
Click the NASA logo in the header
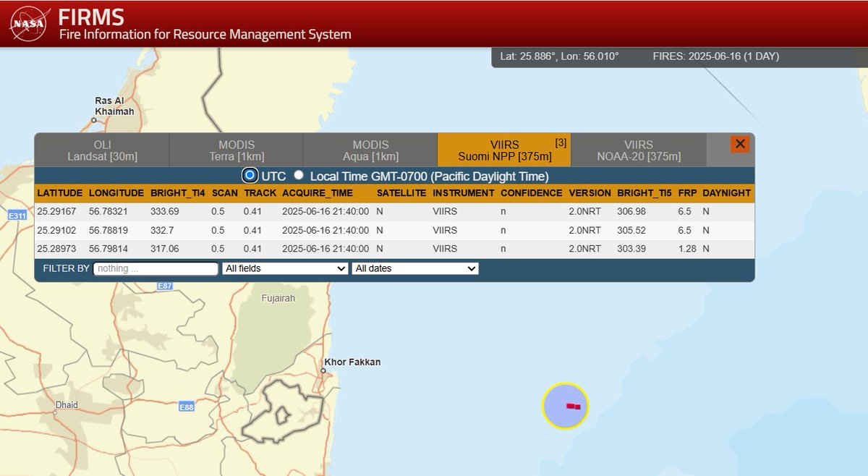point(28,23)
